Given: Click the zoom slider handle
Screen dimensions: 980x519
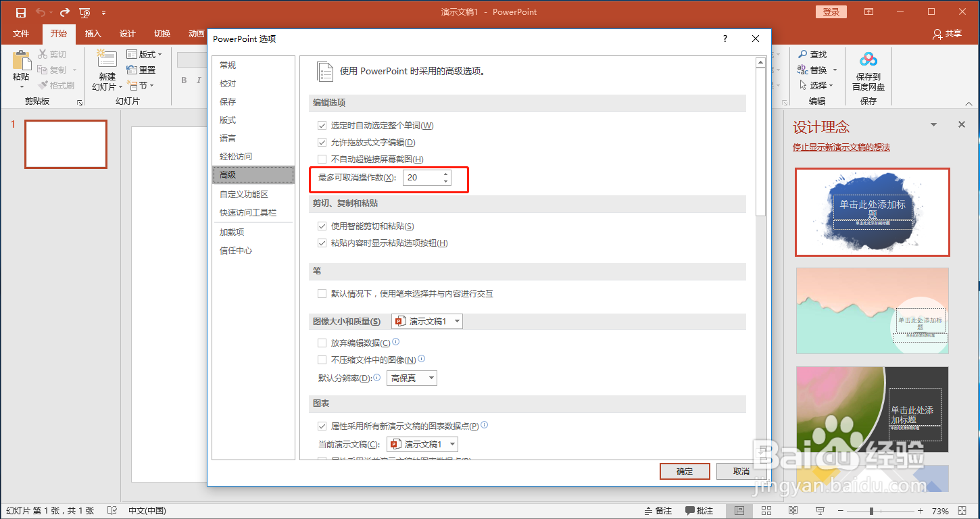Looking at the screenshot, I should (x=872, y=511).
